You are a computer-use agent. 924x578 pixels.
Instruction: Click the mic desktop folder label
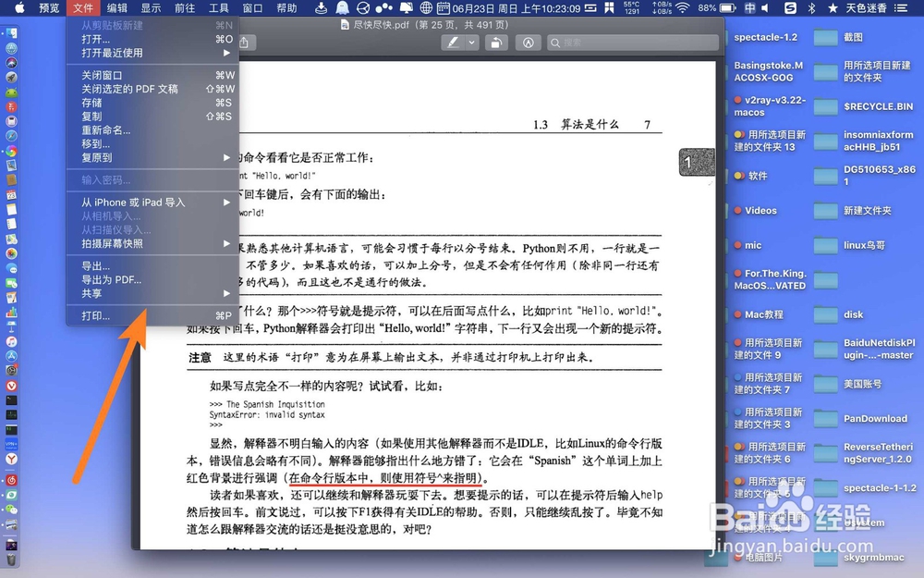coord(753,245)
